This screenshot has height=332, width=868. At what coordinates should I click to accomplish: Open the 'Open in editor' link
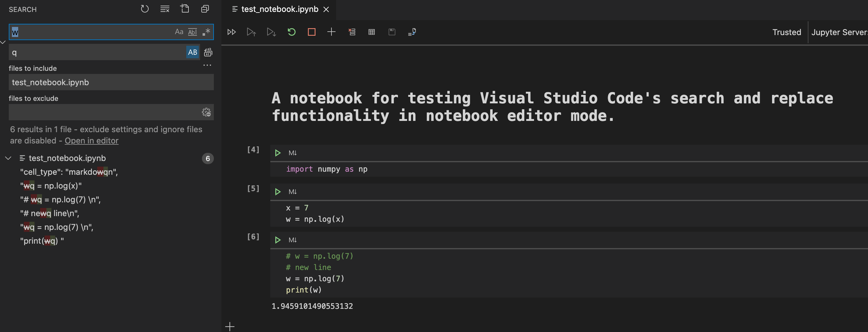[x=91, y=140]
